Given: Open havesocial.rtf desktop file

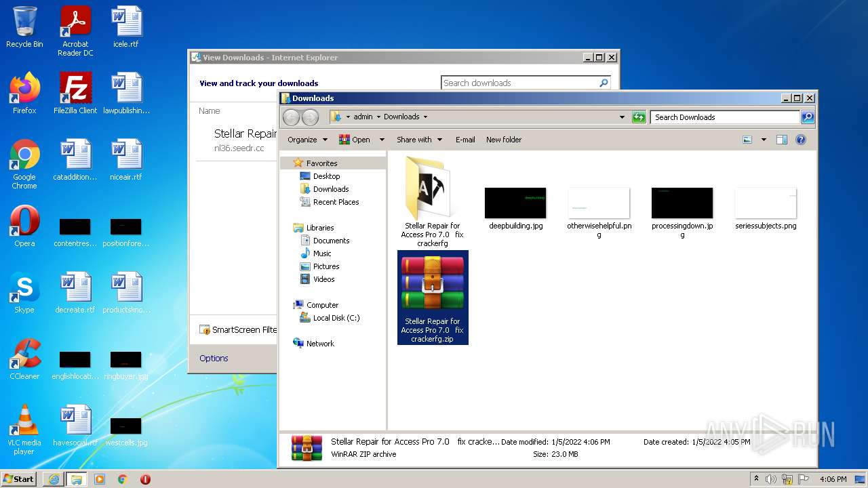Looking at the screenshot, I should 75,426.
